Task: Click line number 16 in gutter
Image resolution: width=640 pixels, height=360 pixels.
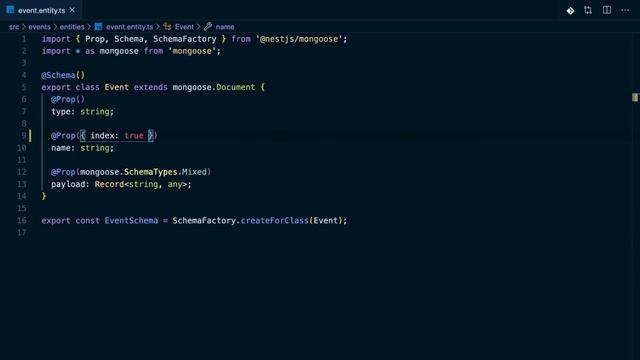Action: click(22, 220)
